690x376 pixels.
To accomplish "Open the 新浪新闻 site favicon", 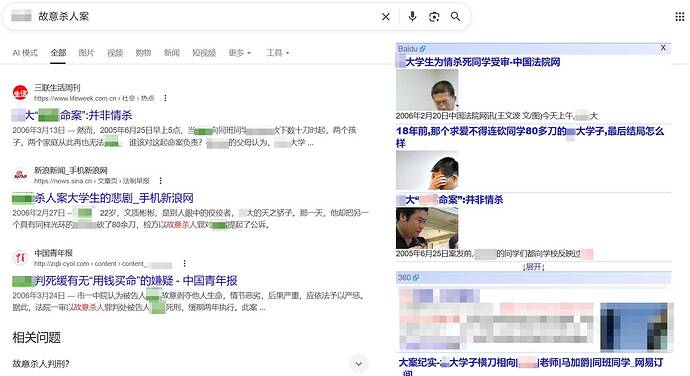I will click(x=20, y=175).
